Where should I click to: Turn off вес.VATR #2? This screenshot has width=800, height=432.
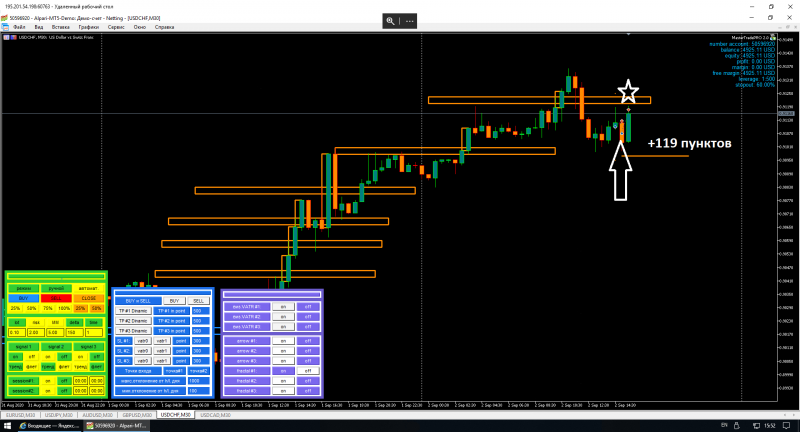click(308, 317)
